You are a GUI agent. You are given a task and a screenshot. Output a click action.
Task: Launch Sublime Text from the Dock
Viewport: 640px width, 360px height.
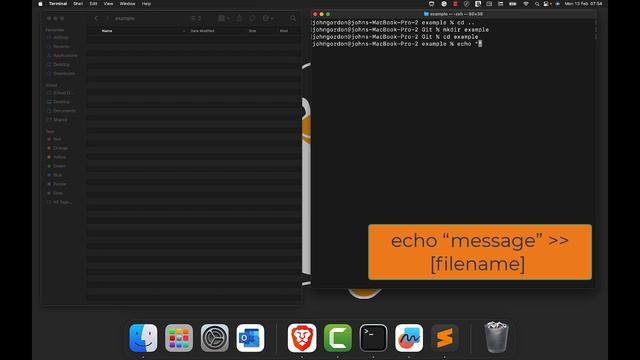(x=444, y=338)
